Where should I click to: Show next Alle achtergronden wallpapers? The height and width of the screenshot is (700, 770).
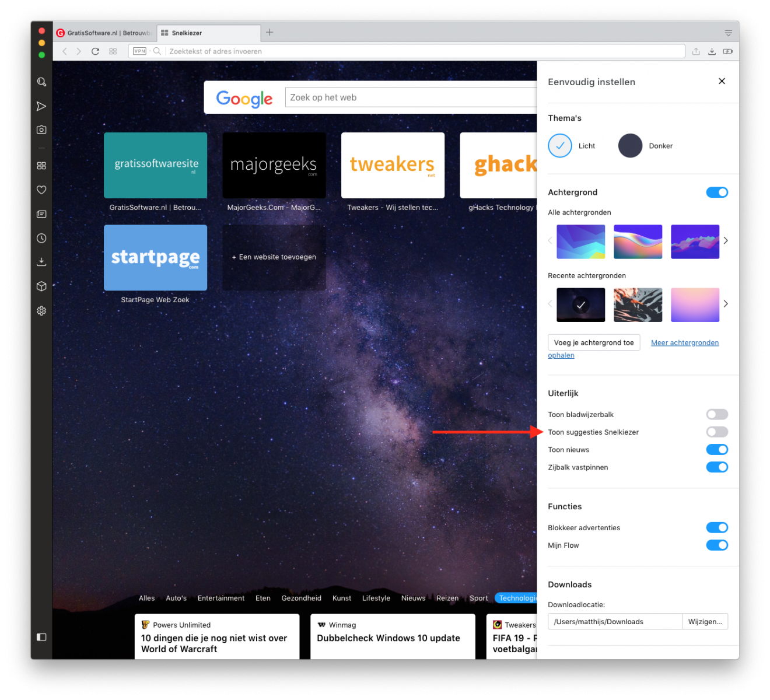pos(726,241)
